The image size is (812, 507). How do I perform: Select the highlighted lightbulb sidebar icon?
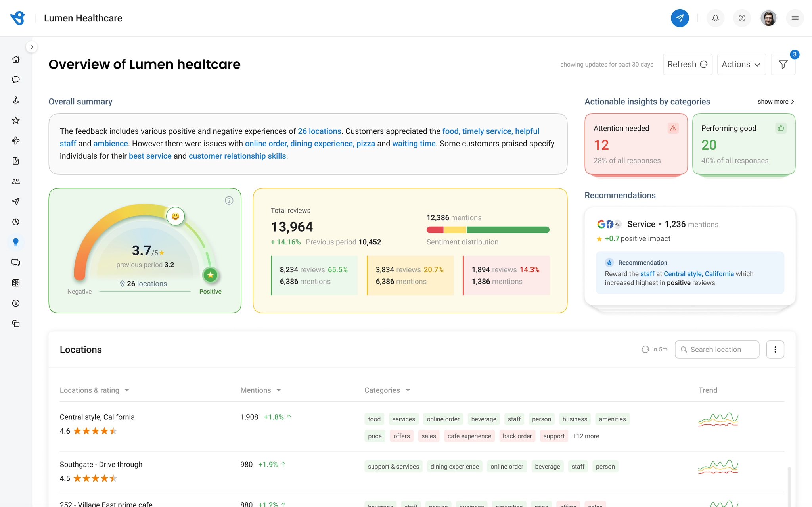pos(16,242)
